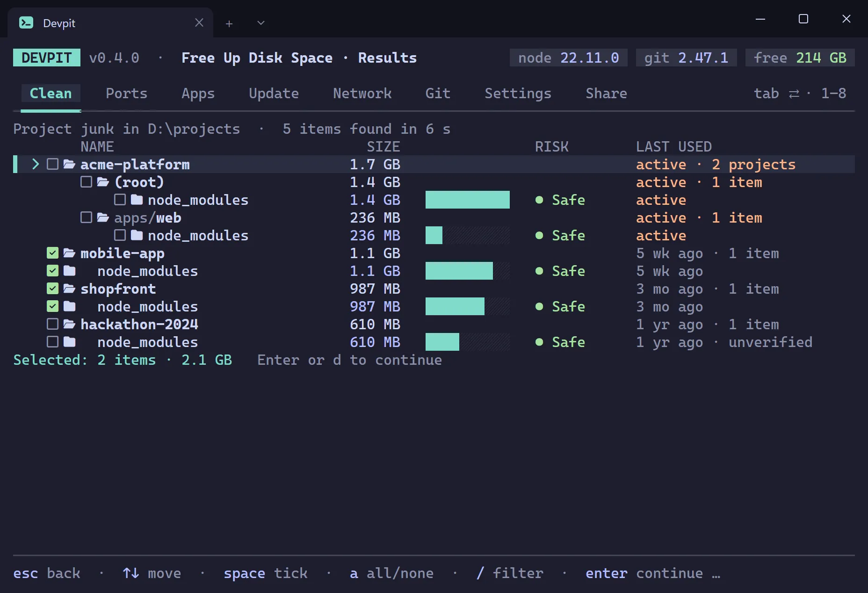
Task: Close the Devpit tab
Action: (x=199, y=22)
